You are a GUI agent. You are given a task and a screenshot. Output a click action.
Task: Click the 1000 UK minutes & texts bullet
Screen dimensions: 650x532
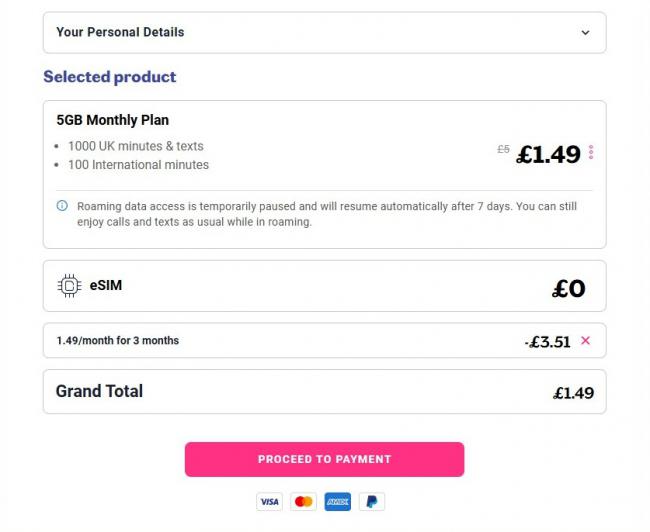[135, 146]
